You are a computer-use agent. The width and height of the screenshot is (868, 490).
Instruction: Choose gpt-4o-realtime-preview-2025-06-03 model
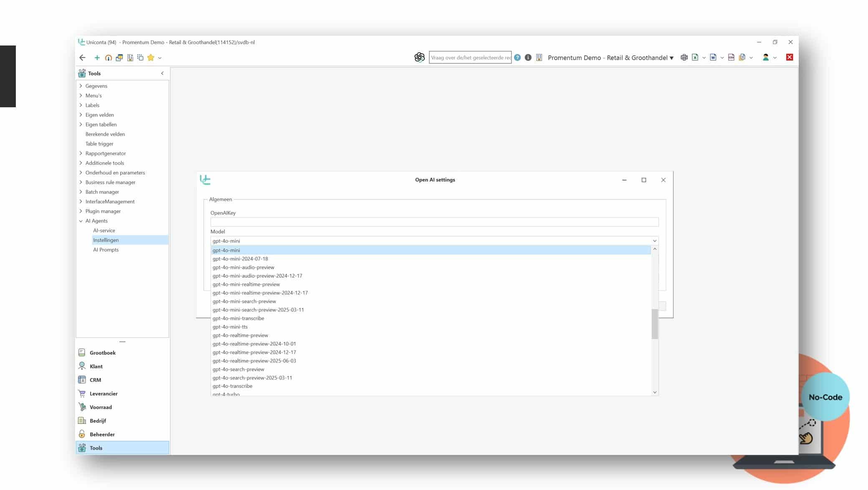click(x=431, y=361)
